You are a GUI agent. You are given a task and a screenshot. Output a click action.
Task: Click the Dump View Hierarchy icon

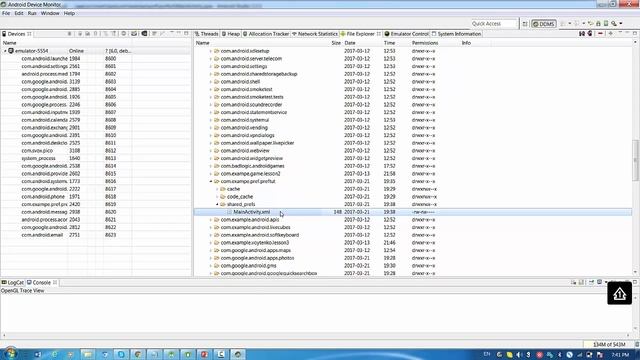tap(144, 34)
